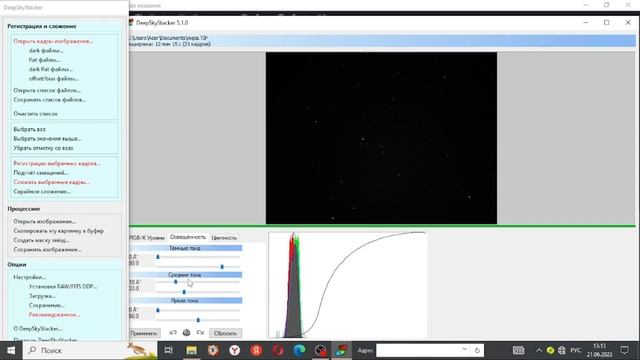Click Загрузка link under Настройки
640x360 pixels.
point(42,296)
